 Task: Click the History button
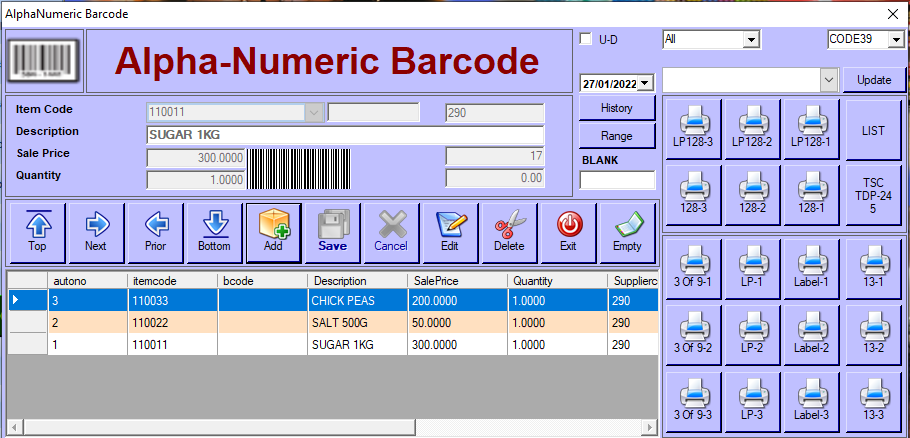(x=617, y=108)
